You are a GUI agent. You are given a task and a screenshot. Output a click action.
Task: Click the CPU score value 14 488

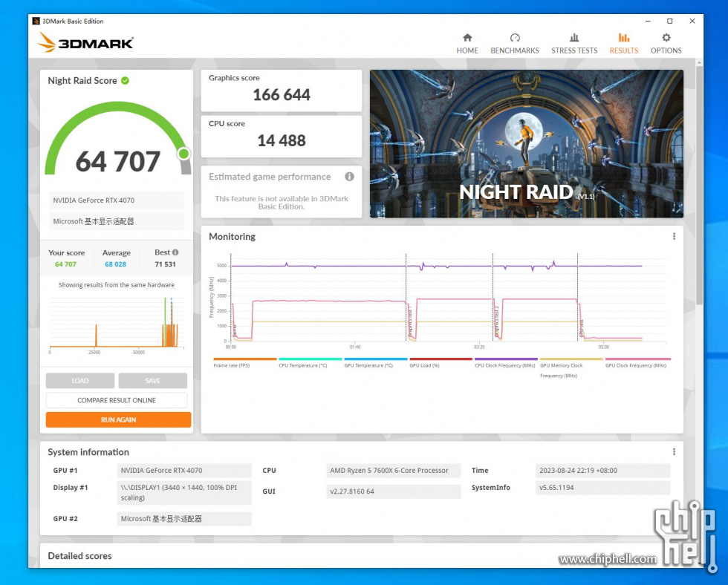pos(282,140)
